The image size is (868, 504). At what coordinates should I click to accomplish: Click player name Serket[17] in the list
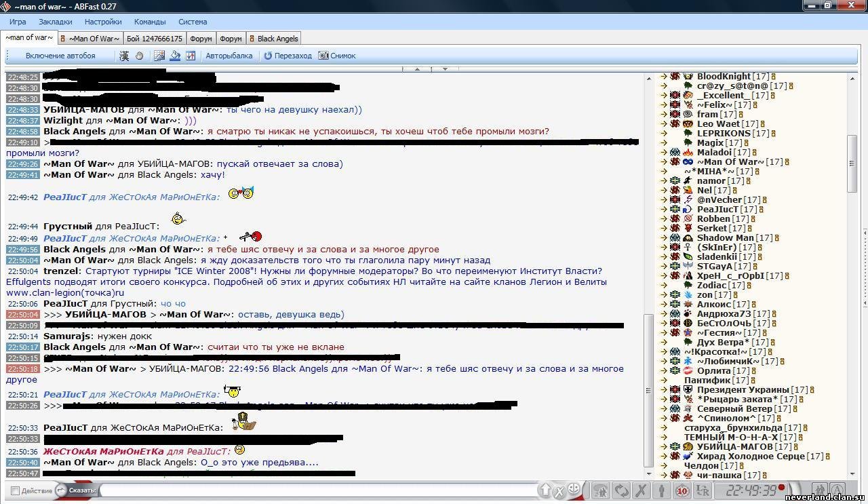722,229
